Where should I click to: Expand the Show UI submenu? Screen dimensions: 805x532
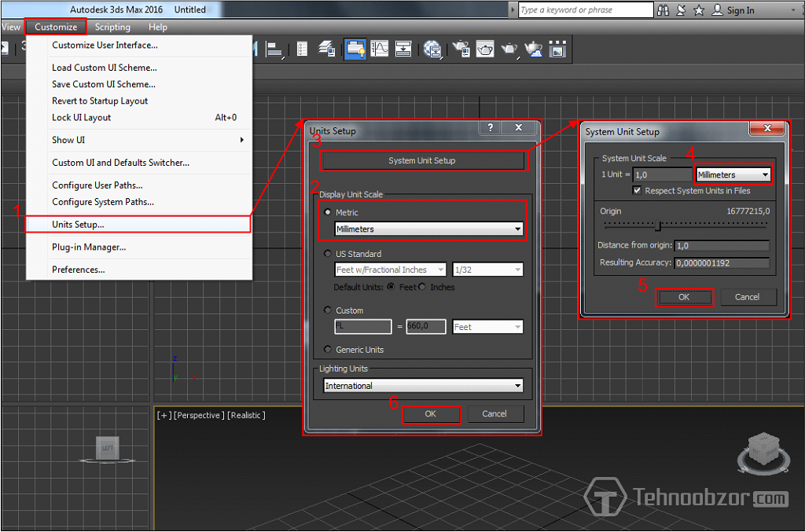[138, 140]
